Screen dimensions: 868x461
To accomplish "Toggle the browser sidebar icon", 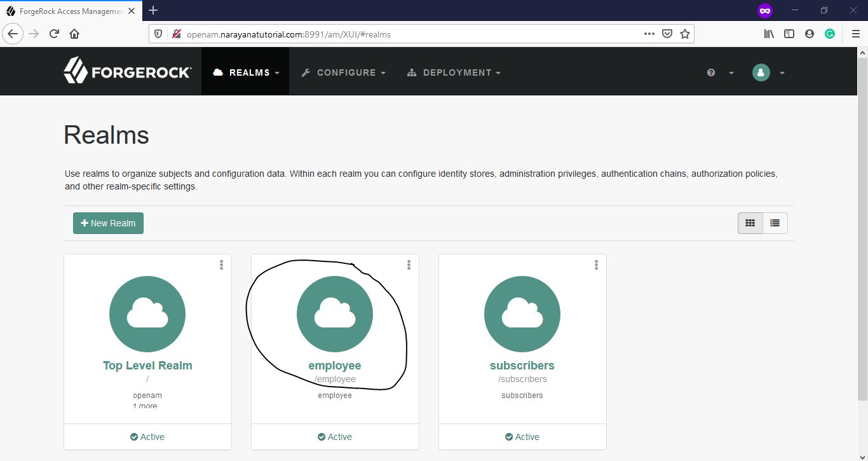I will click(789, 34).
